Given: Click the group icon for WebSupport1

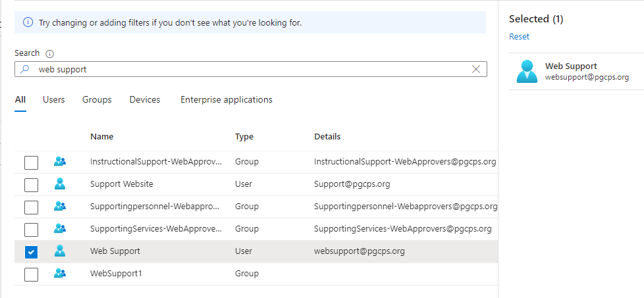Looking at the screenshot, I should coord(60,274).
